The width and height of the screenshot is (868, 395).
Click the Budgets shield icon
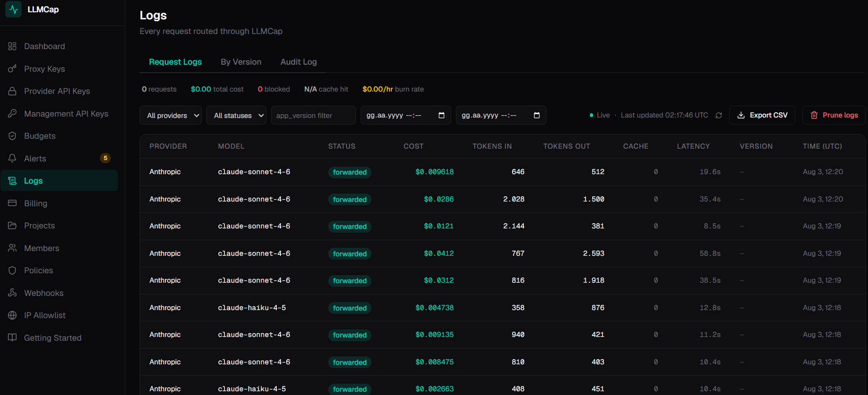click(12, 136)
